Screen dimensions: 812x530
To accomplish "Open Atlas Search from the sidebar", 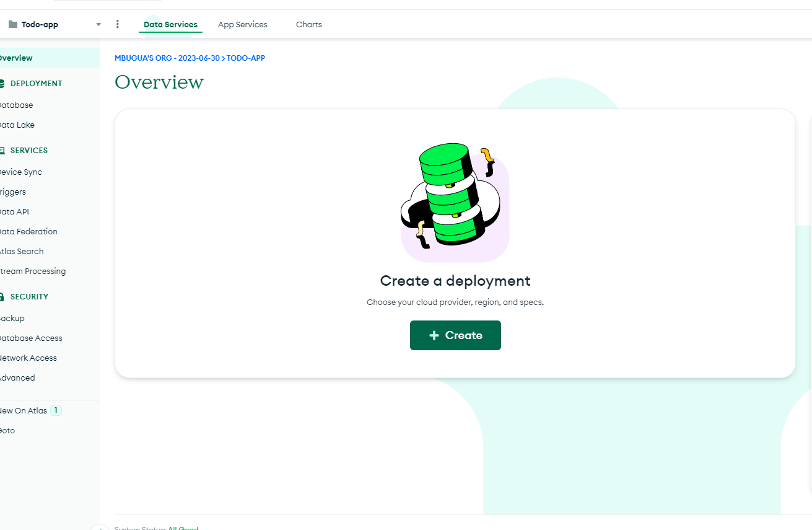I will point(22,251).
